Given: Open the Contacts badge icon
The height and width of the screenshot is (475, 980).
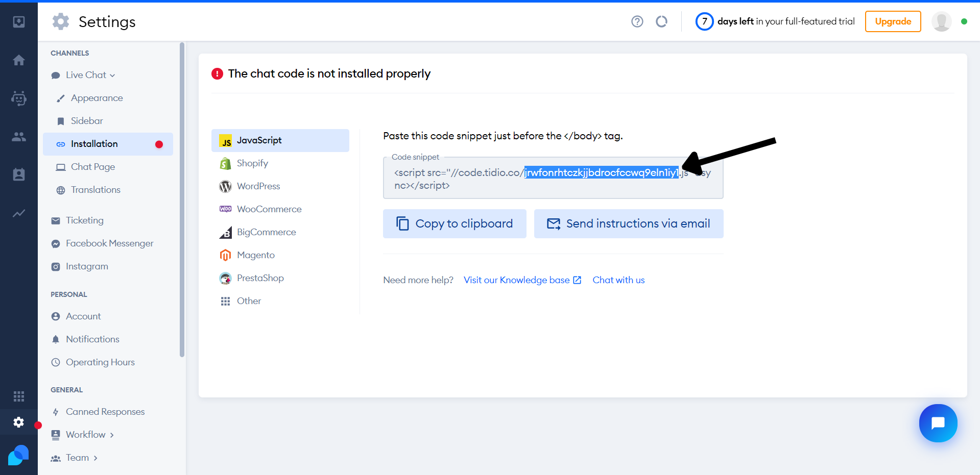Looking at the screenshot, I should [x=19, y=174].
